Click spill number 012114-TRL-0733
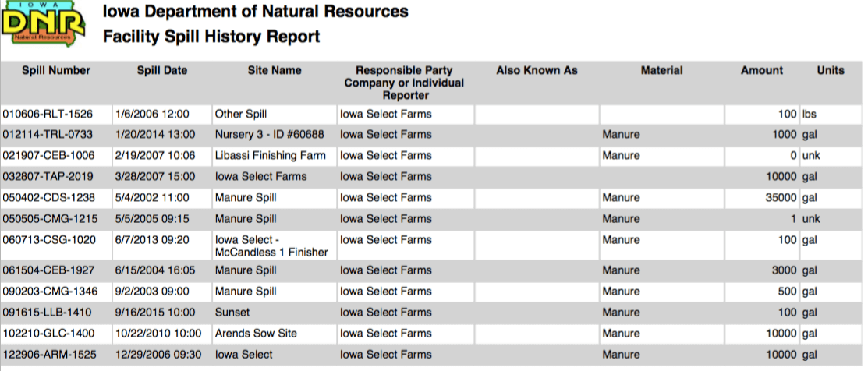 pyautogui.click(x=48, y=135)
